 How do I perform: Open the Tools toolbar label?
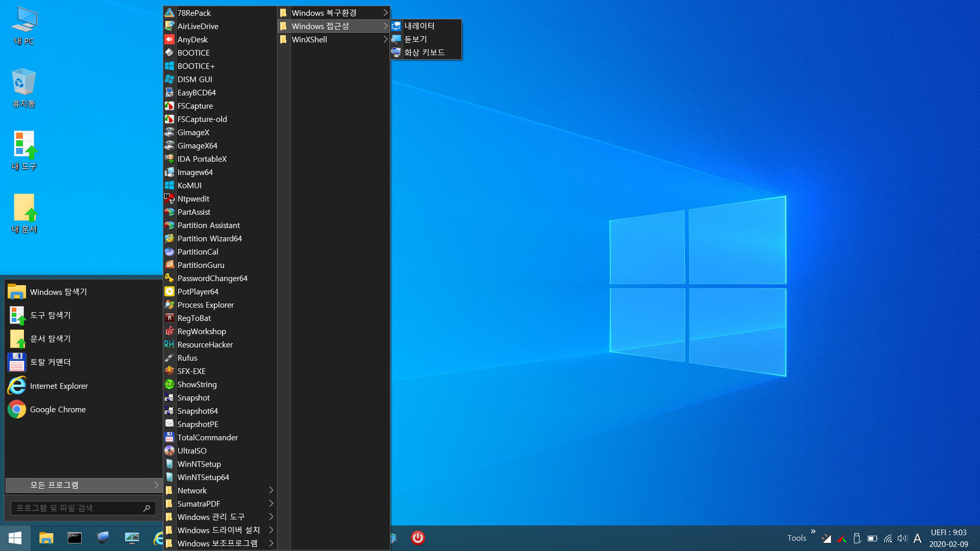(x=796, y=538)
